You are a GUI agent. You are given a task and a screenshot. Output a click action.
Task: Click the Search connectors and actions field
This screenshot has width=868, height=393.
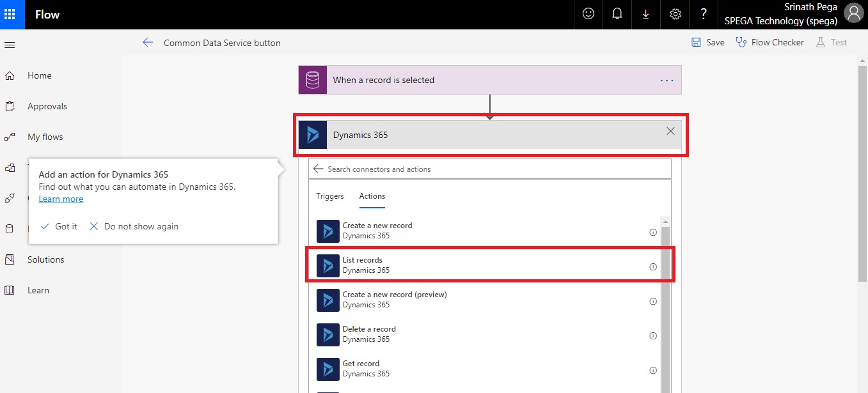tap(493, 169)
